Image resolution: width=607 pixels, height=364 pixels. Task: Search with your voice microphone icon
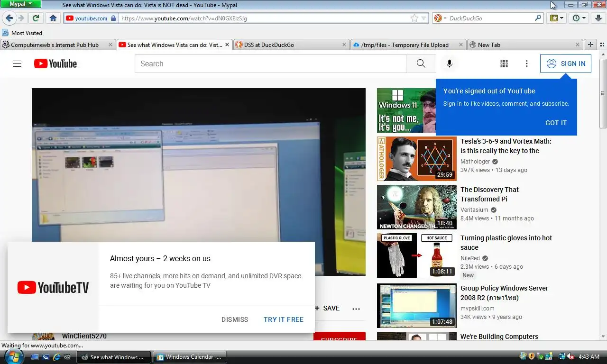[x=450, y=64]
